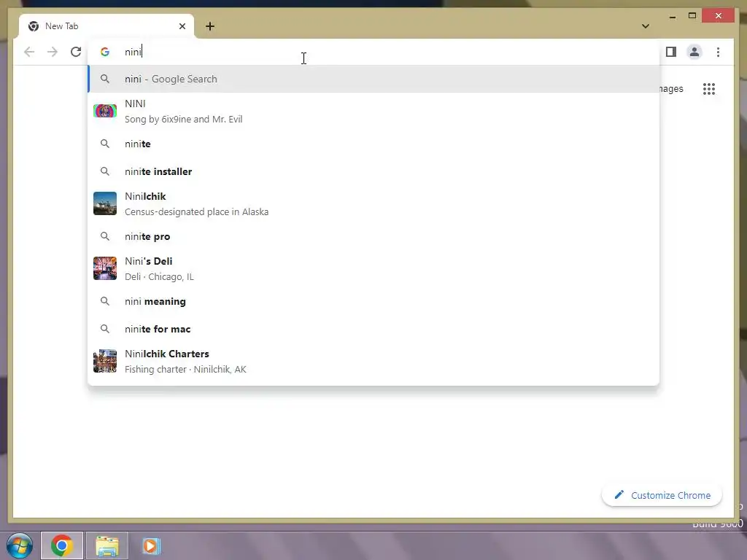Open the profile avatar icon
The width and height of the screenshot is (747, 560).
point(694,52)
